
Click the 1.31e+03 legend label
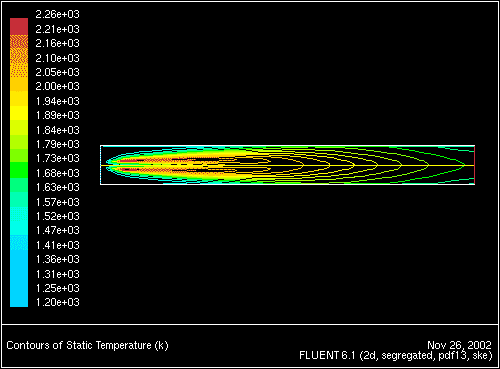click(57, 274)
